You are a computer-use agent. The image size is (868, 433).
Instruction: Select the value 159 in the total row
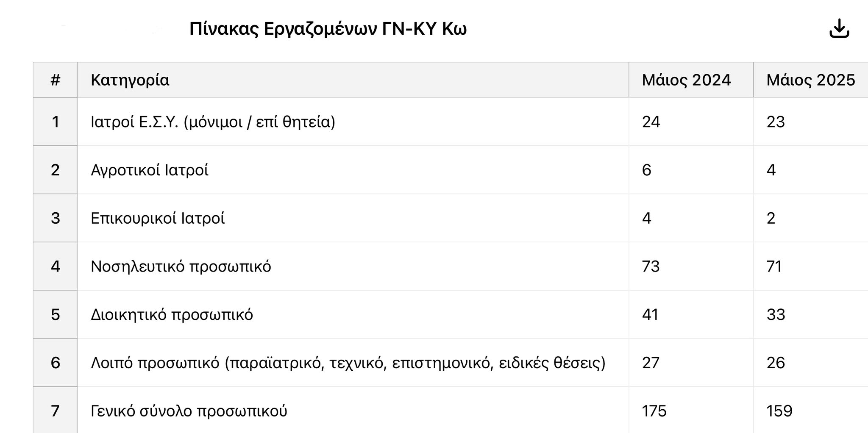tap(779, 411)
